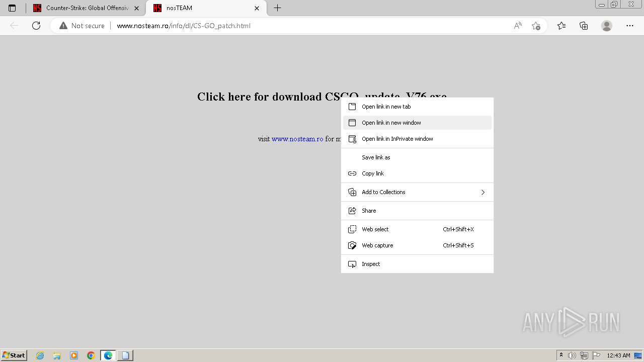Minimize the browser window

(601, 5)
